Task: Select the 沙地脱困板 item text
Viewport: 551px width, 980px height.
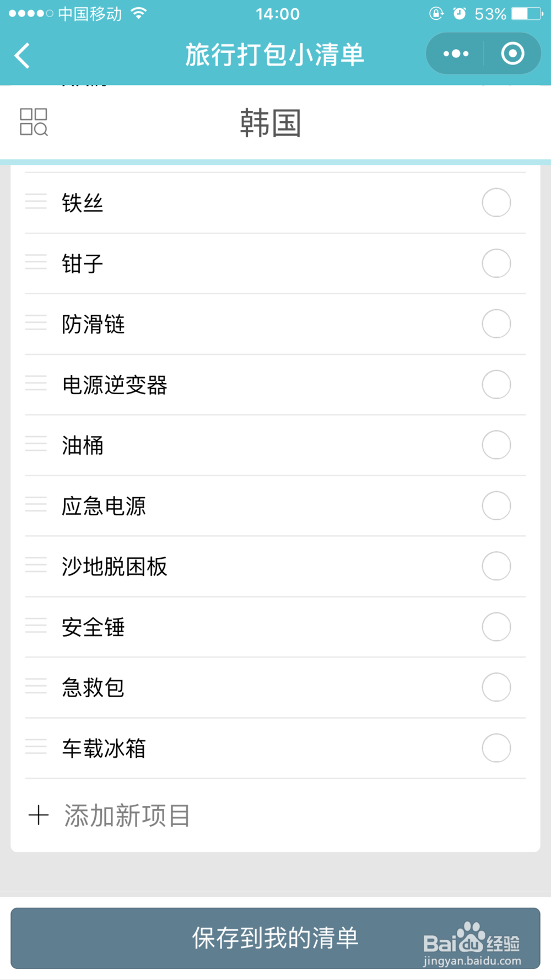Action: [x=115, y=567]
